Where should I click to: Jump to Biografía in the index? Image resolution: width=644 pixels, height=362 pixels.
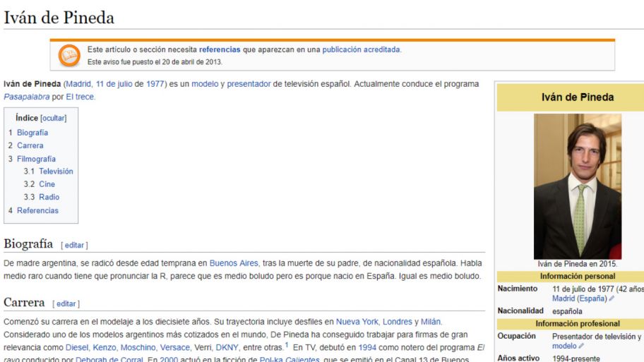pyautogui.click(x=32, y=133)
